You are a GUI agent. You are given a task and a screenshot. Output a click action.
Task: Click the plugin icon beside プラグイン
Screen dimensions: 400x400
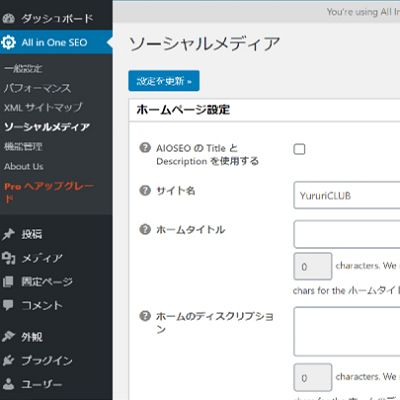coord(8,360)
